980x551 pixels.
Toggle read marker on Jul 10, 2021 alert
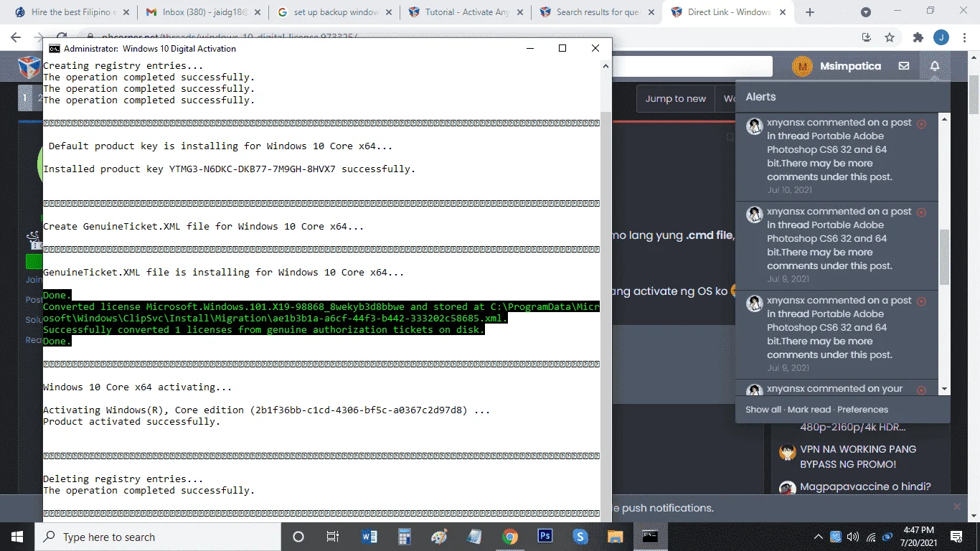pos(922,123)
